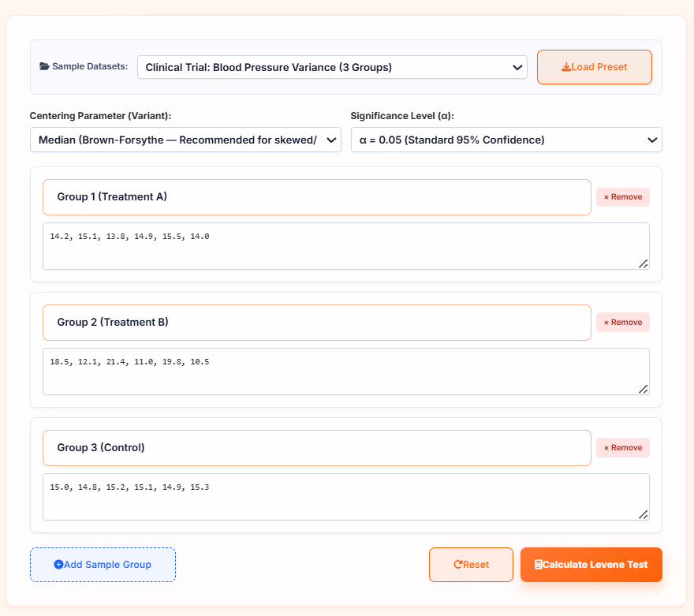Click the plus icon in Add Sample Group
This screenshot has width=694, height=616.
(x=58, y=564)
